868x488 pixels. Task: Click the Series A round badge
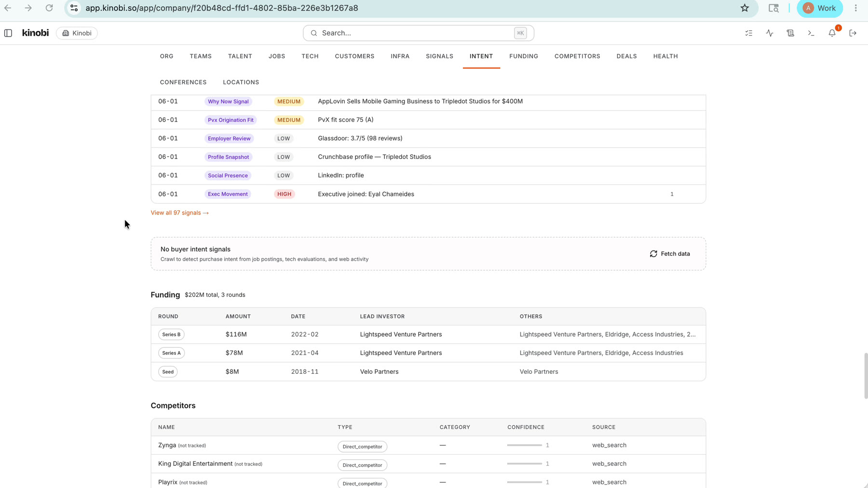point(171,353)
